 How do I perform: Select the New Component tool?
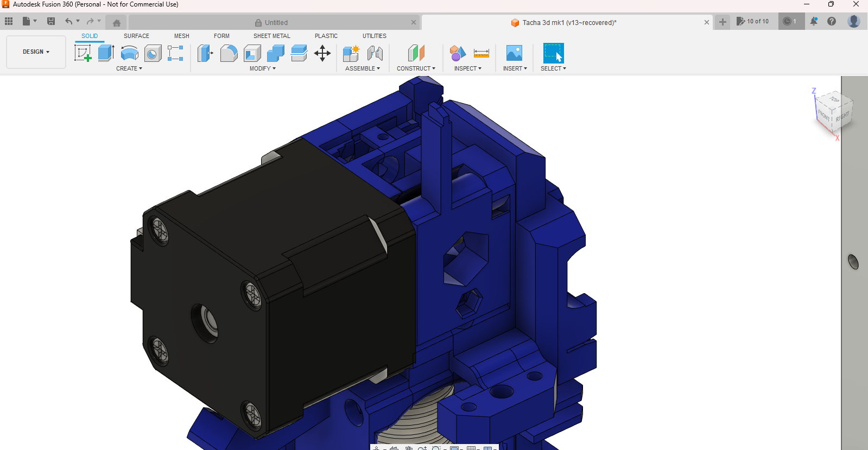tap(351, 53)
